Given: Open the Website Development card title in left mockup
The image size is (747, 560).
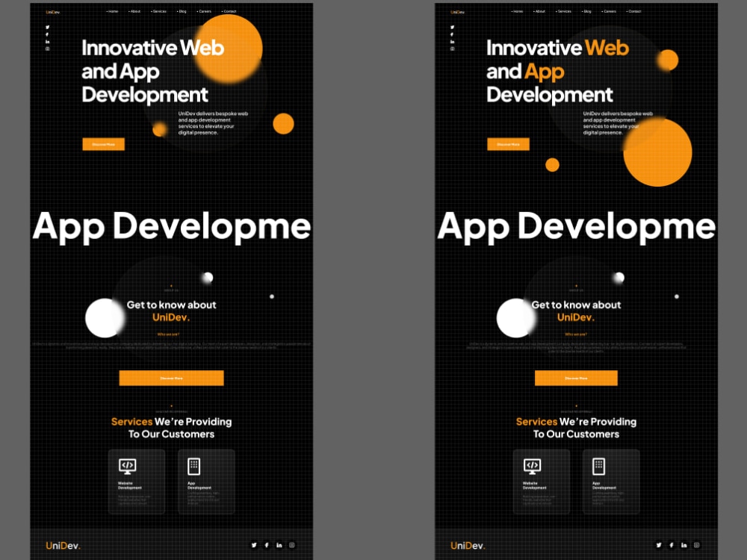Looking at the screenshot, I should point(129,486).
